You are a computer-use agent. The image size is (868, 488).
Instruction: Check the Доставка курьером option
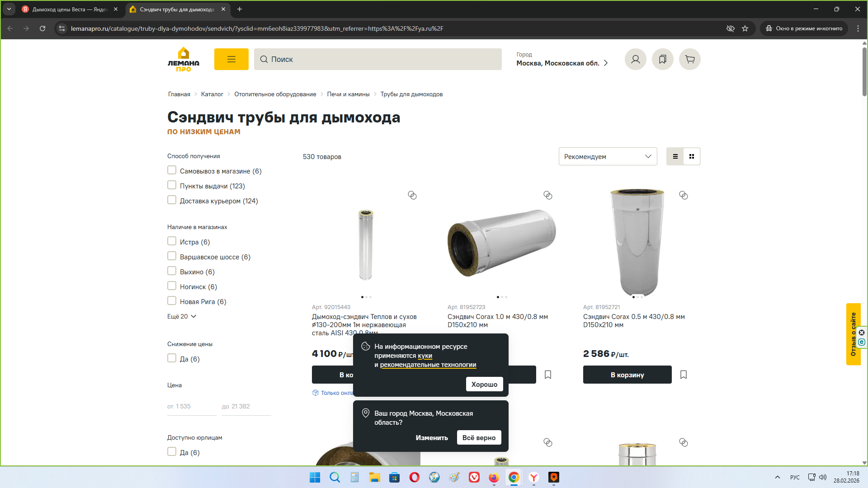tap(172, 200)
